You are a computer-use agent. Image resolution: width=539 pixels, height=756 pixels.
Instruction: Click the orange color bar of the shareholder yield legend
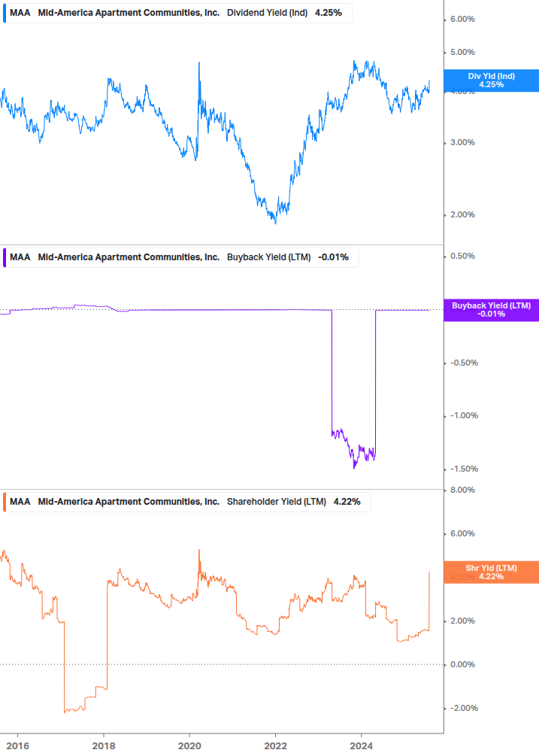pyautogui.click(x=5, y=502)
